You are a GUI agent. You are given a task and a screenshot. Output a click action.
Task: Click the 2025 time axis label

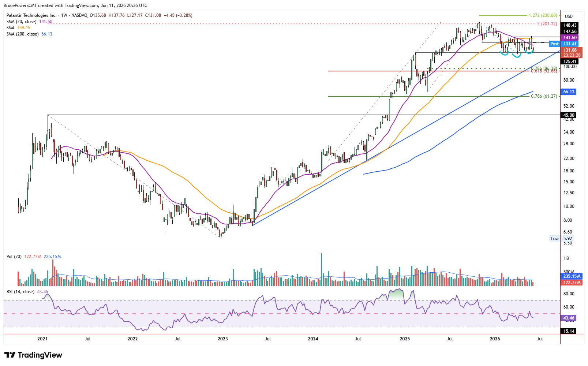click(x=405, y=339)
